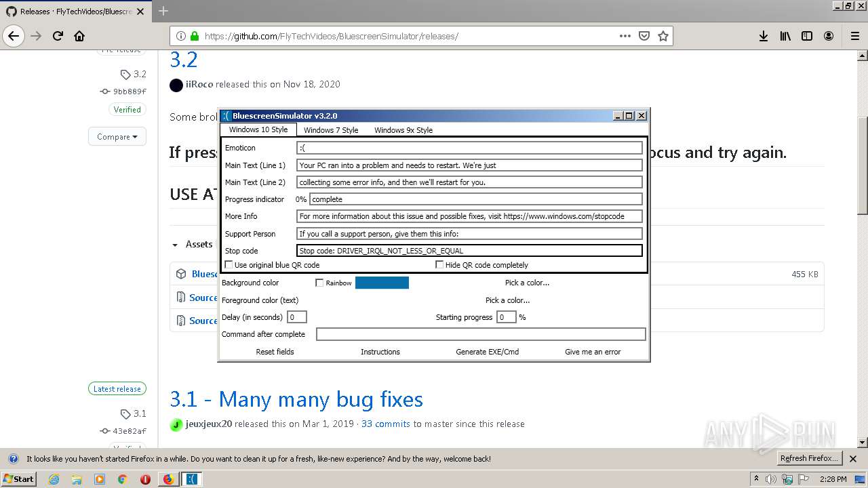
Task: Open the Opera icon on taskbar
Action: click(x=145, y=479)
